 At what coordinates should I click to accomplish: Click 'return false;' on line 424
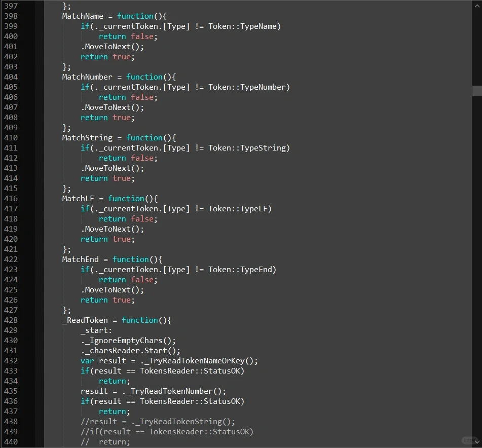pyautogui.click(x=128, y=280)
